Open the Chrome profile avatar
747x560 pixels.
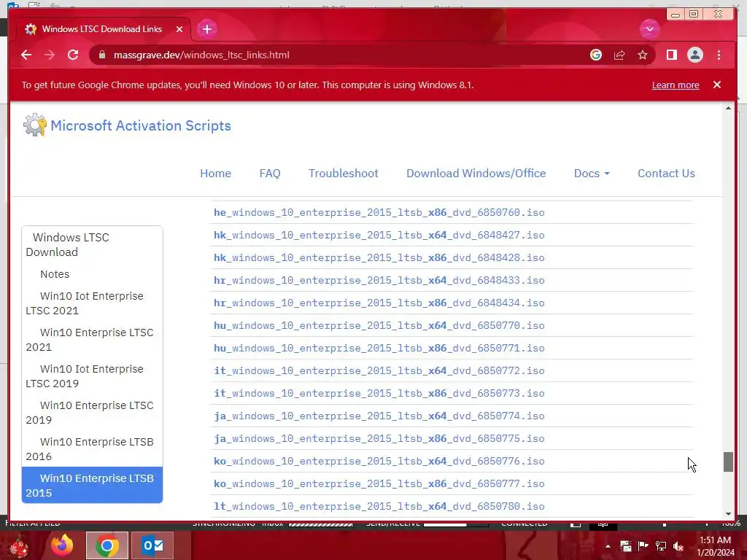695,55
